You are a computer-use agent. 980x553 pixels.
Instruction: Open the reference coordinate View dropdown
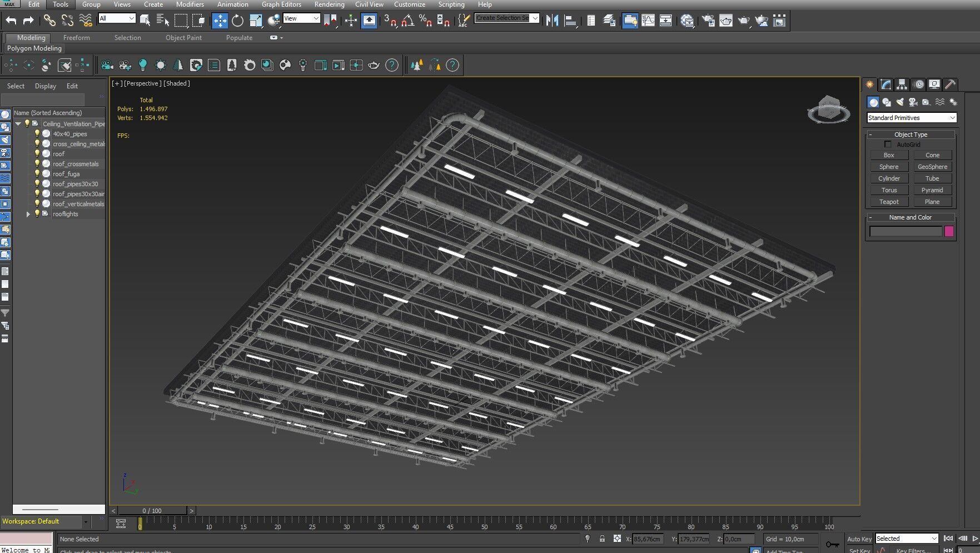(301, 18)
